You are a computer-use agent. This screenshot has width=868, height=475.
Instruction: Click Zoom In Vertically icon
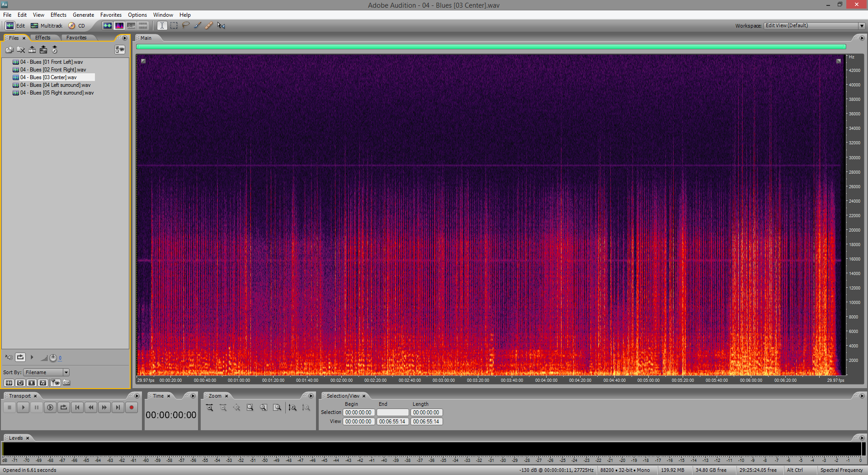tap(292, 408)
